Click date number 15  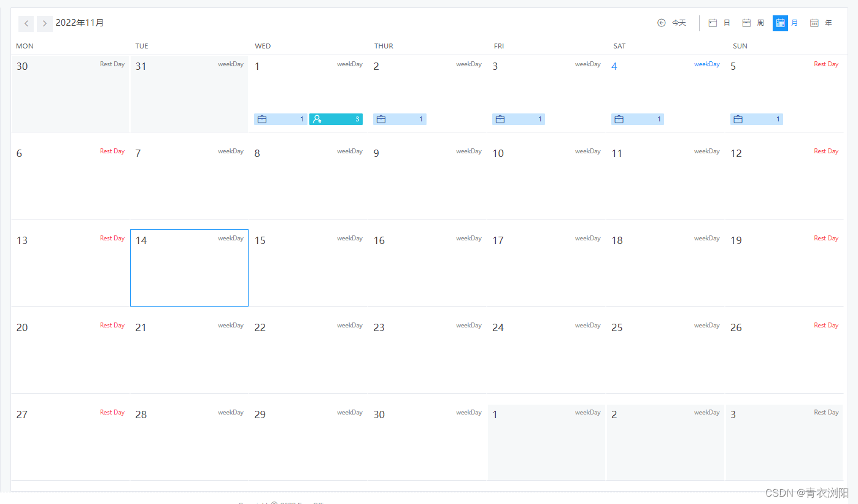[x=260, y=240]
